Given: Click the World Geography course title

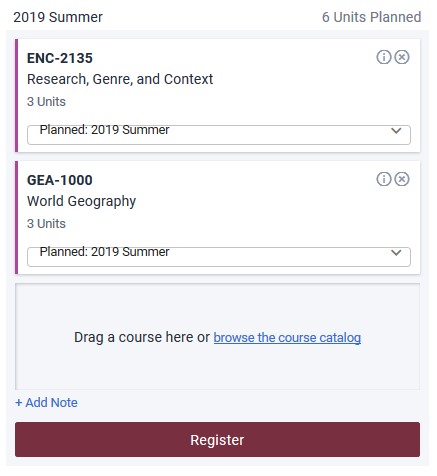Looking at the screenshot, I should (82, 202).
